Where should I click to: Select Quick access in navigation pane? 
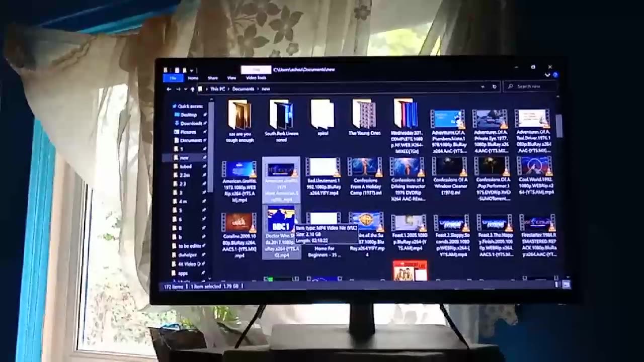pos(187,106)
